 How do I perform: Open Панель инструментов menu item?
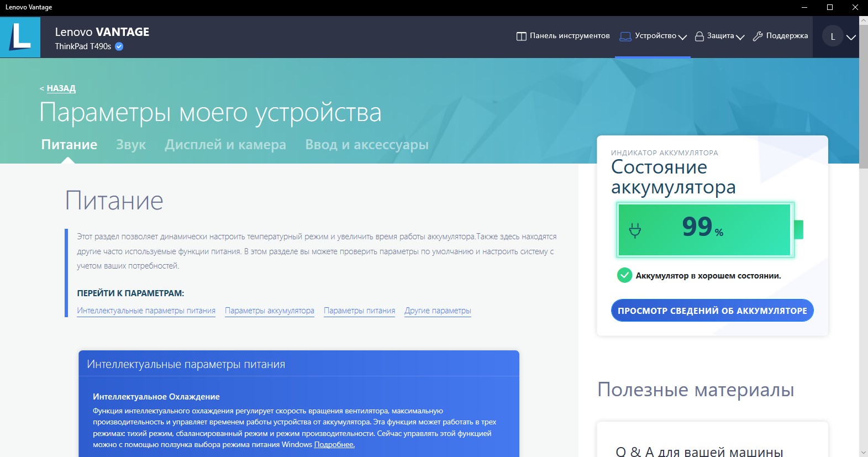[x=563, y=36]
